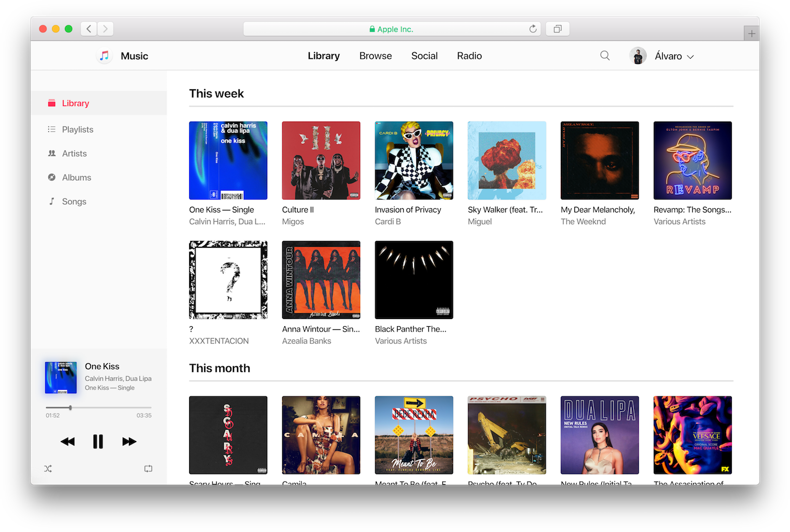Open the Bebe Rexha Meant To Be cover

pos(414,435)
